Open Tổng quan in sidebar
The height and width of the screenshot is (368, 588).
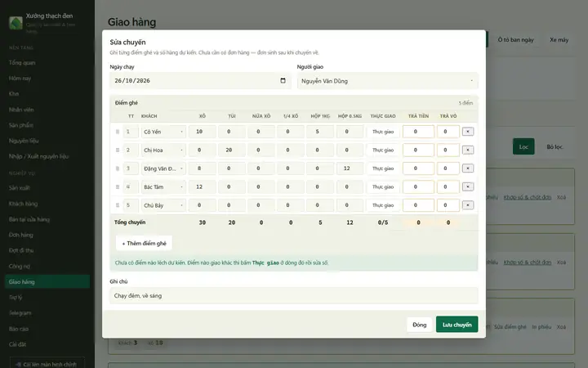pyautogui.click(x=47, y=63)
